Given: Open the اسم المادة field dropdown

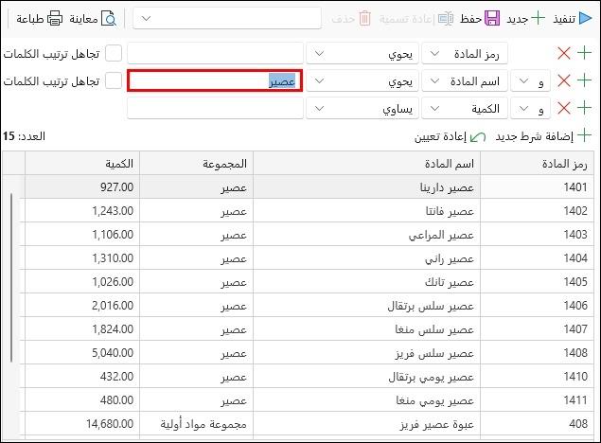Looking at the screenshot, I should (x=465, y=81).
